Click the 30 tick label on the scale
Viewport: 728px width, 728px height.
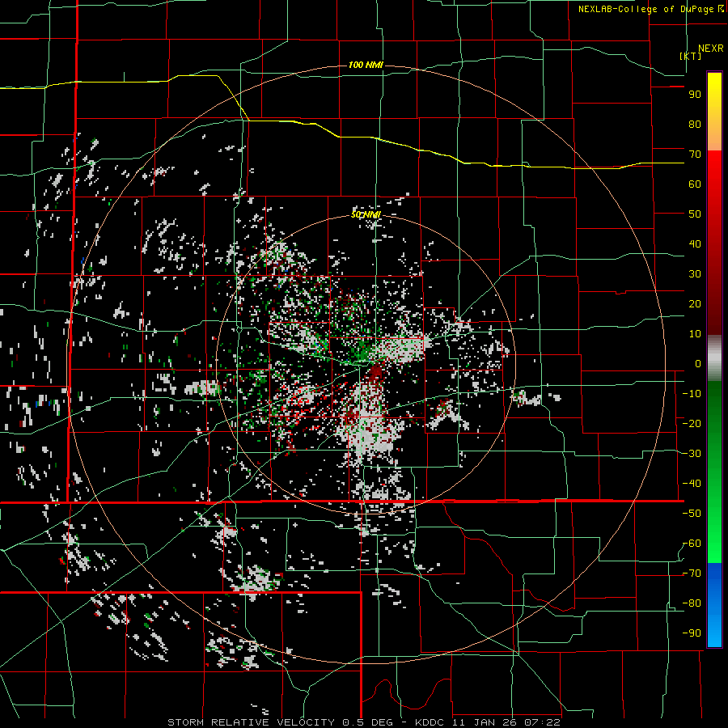coord(695,274)
